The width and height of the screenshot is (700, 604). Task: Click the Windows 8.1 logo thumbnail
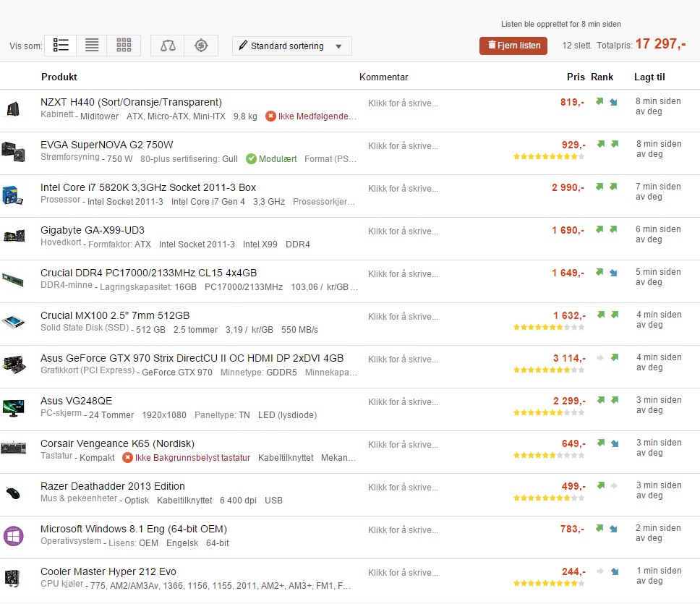14,536
